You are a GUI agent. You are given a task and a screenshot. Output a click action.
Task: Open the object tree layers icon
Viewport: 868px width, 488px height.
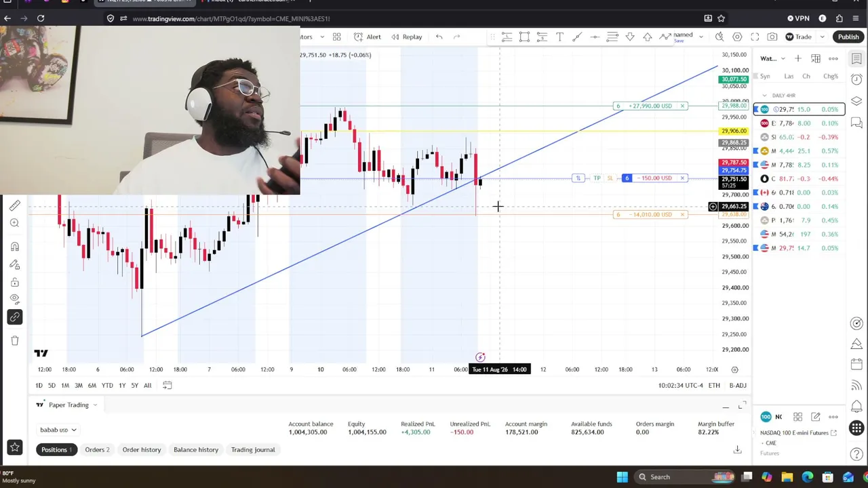pyautogui.click(x=856, y=101)
